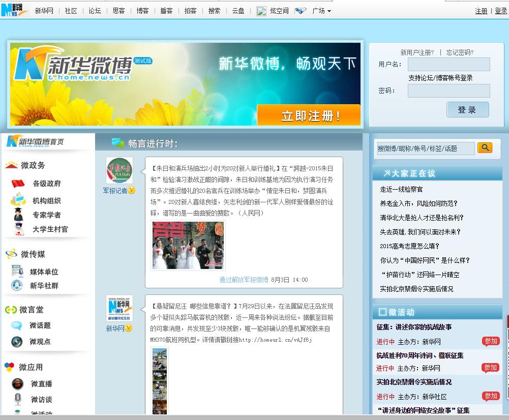Click the verified badge next to 军报记者
Image resolution: width=509 pixels, height=420 pixels.
click(x=132, y=190)
